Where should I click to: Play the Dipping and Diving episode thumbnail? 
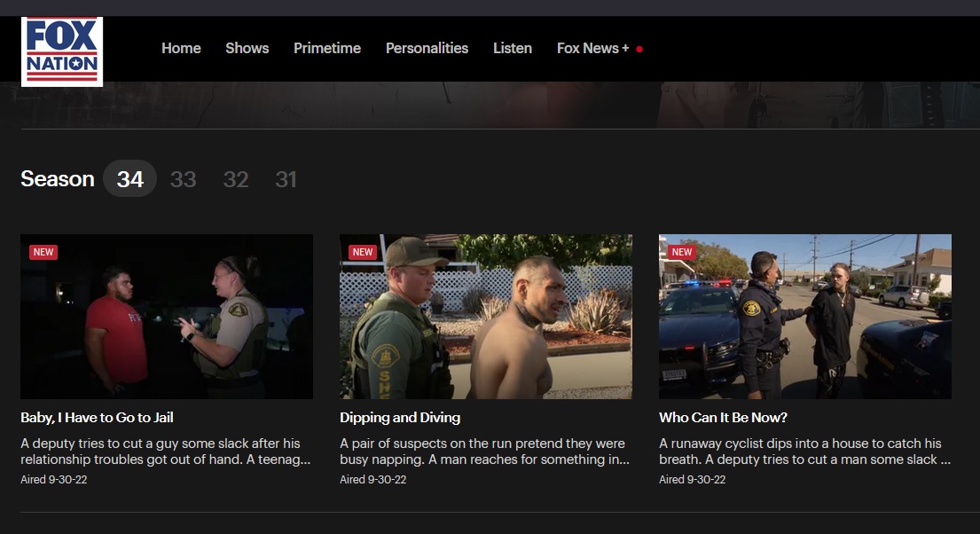tap(486, 317)
